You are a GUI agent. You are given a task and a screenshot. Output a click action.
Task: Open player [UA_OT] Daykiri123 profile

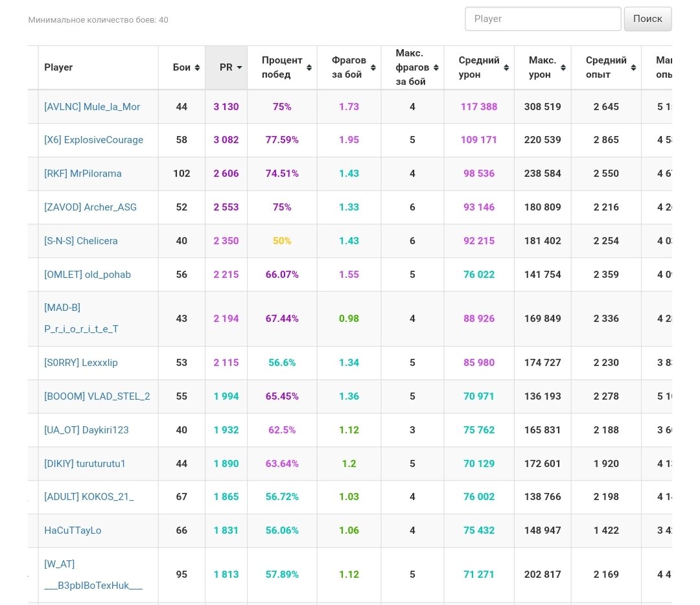(86, 429)
